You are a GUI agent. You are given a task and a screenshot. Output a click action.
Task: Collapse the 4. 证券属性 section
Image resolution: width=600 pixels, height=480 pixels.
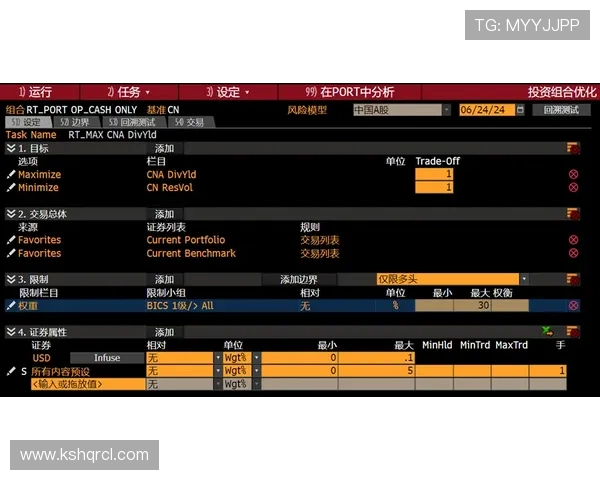point(11,331)
